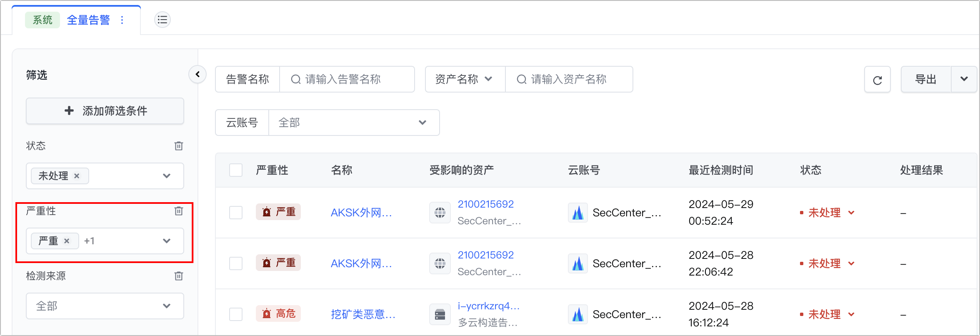Viewport: 980px width, 336px height.
Task: Click the 系统 tag on the tab
Action: 42,20
